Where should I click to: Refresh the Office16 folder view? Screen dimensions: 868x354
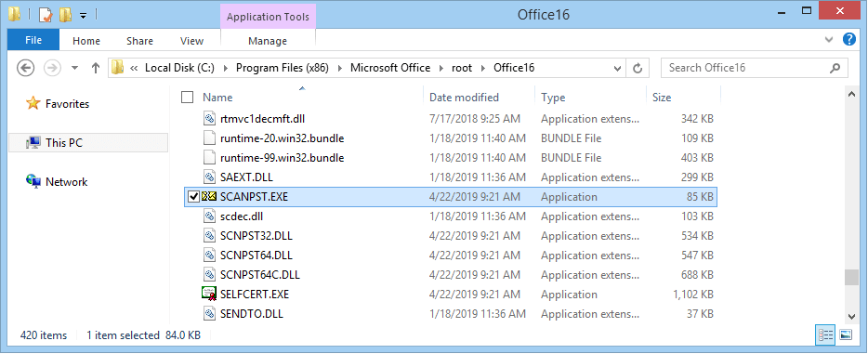pyautogui.click(x=638, y=68)
